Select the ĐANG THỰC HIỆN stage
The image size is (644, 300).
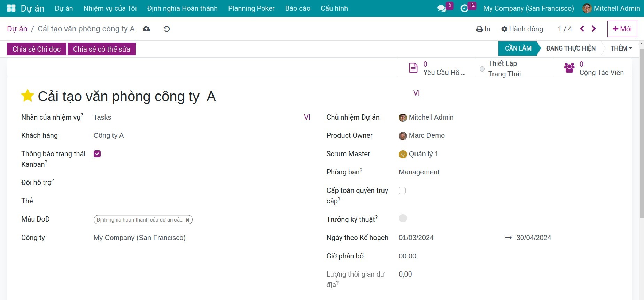[571, 48]
